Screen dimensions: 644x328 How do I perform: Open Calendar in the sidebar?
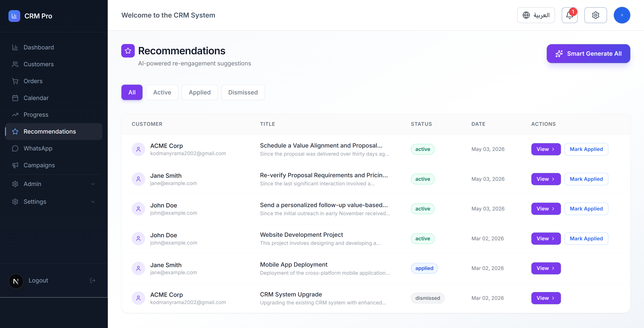pyautogui.click(x=54, y=98)
